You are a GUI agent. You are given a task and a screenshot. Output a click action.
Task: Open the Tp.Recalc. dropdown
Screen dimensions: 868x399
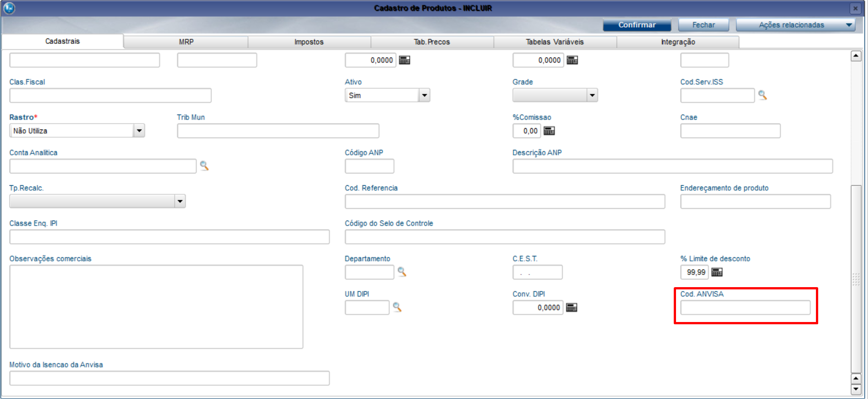pyautogui.click(x=180, y=201)
